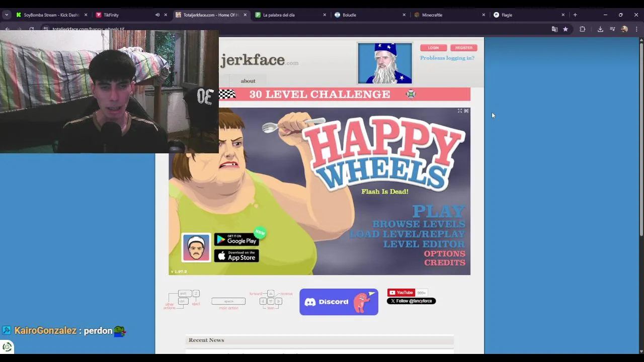The height and width of the screenshot is (362, 644).
Task: Click the YouTube subscribe button
Action: click(x=401, y=293)
